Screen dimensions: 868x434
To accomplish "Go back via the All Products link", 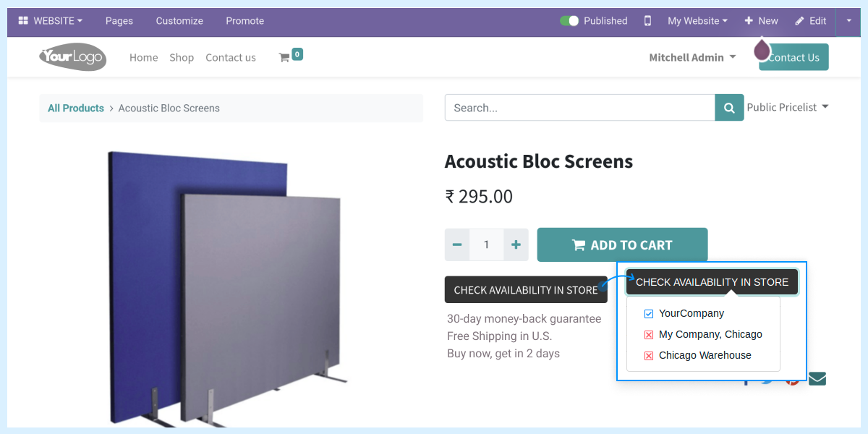I will [75, 108].
